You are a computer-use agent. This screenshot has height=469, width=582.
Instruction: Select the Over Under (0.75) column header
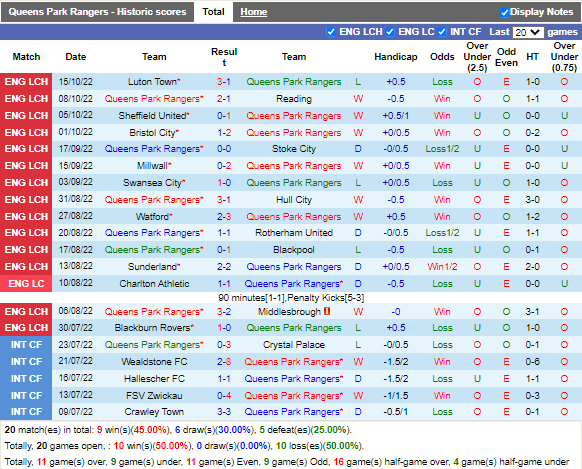[x=564, y=57]
